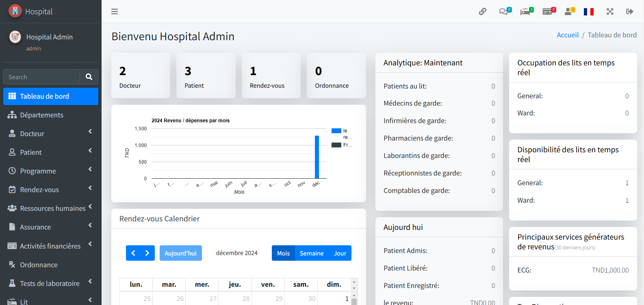Click the money icon beside Activités financières
644x305 pixels.
[x=12, y=246]
